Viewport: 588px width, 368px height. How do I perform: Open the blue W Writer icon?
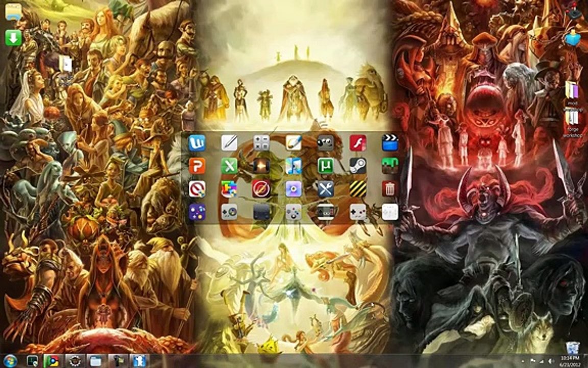[x=197, y=143]
